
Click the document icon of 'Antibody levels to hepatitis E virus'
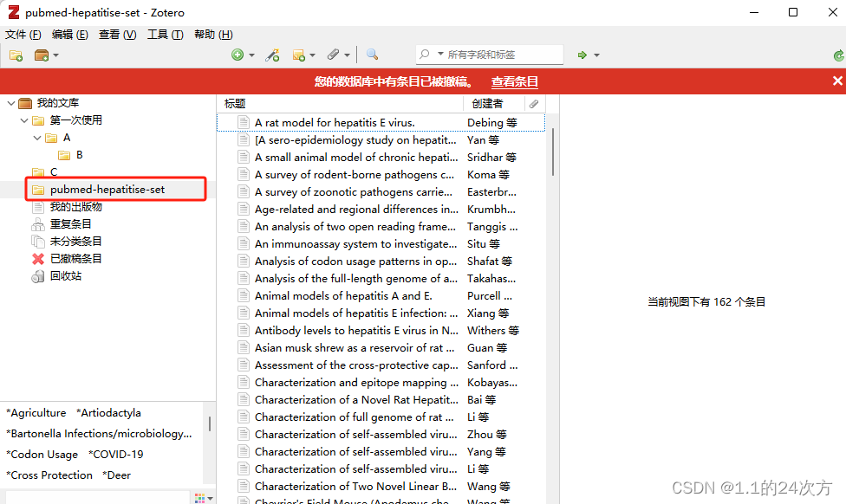tap(244, 331)
